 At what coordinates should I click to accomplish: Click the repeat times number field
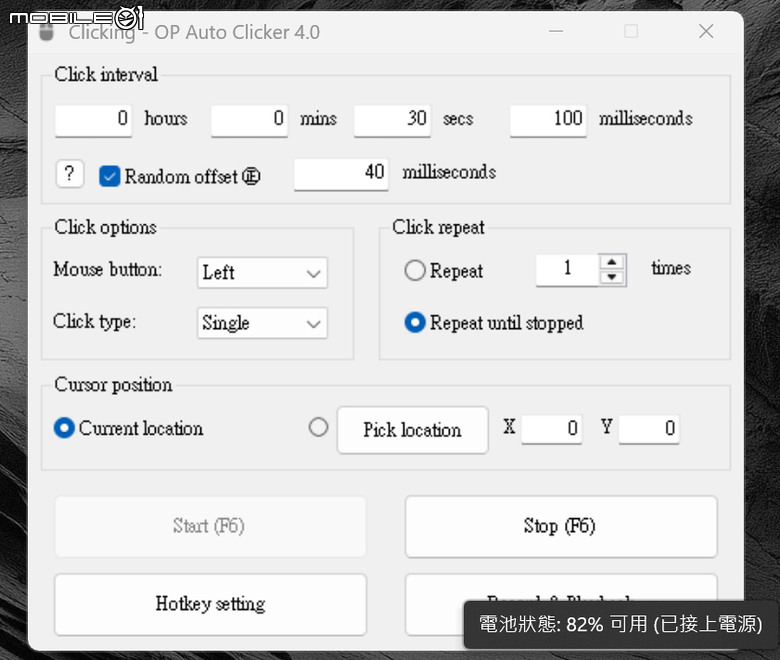[567, 270]
